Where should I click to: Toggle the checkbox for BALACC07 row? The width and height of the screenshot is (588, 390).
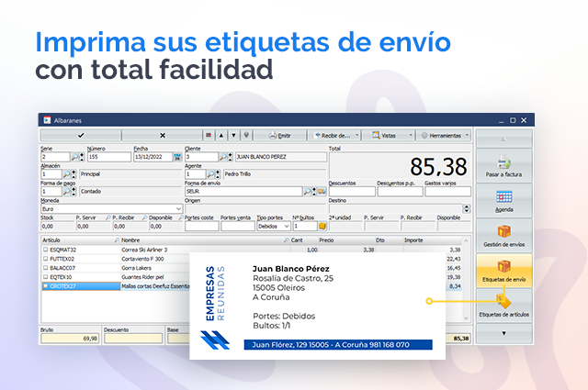(x=44, y=267)
